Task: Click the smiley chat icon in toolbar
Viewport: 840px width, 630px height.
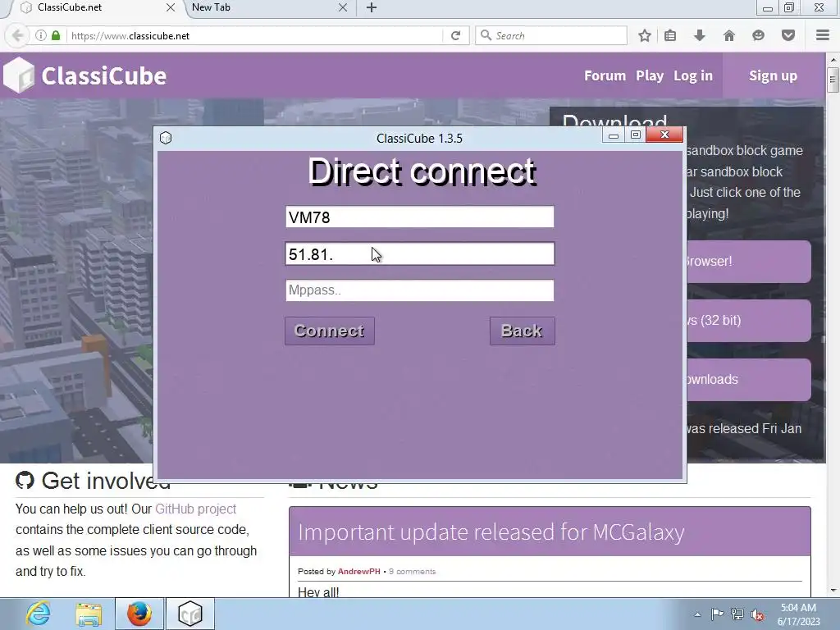Action: (758, 35)
